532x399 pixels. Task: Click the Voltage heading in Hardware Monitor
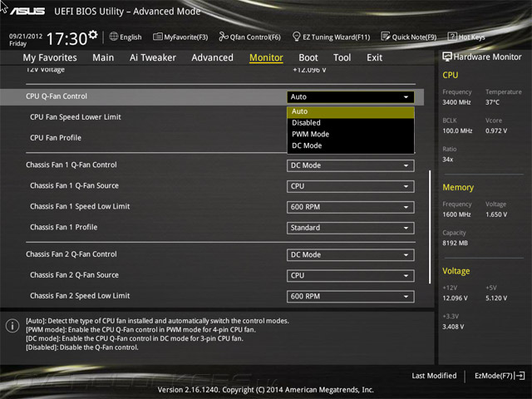[456, 271]
